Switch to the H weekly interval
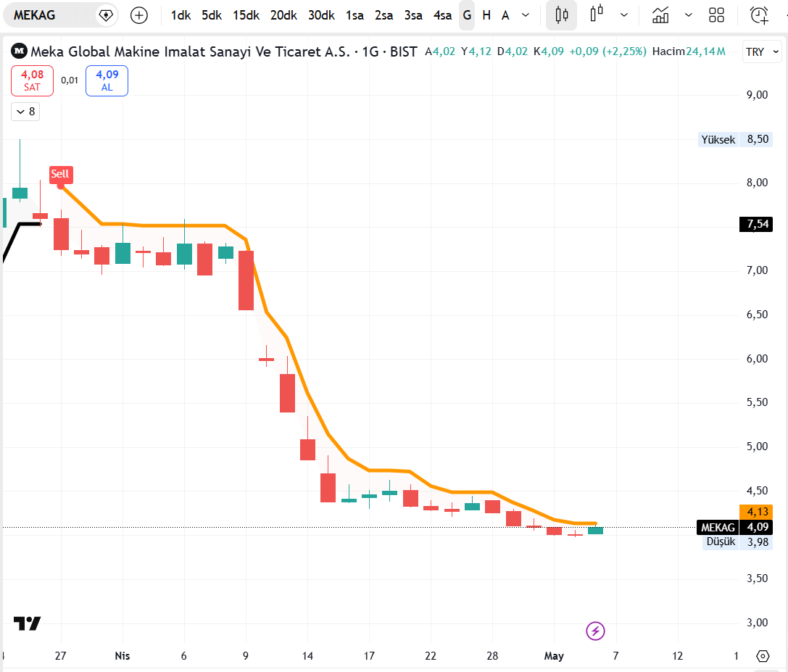Viewport: 788px width, 672px height. 486,15
